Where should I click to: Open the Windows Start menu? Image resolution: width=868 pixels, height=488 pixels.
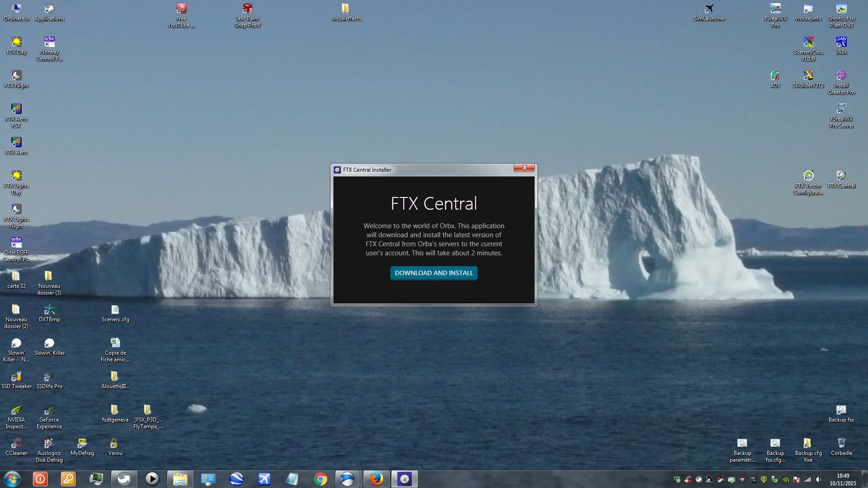12,479
